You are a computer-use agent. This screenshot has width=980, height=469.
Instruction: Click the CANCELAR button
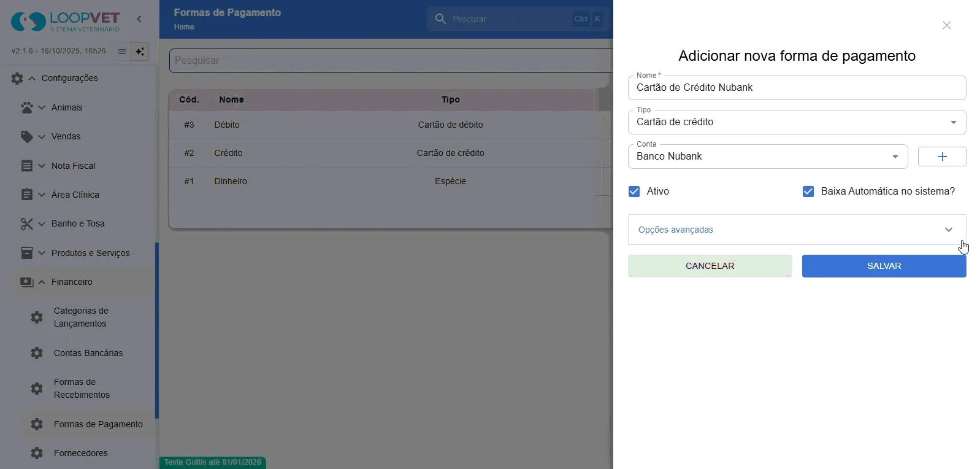(710, 266)
